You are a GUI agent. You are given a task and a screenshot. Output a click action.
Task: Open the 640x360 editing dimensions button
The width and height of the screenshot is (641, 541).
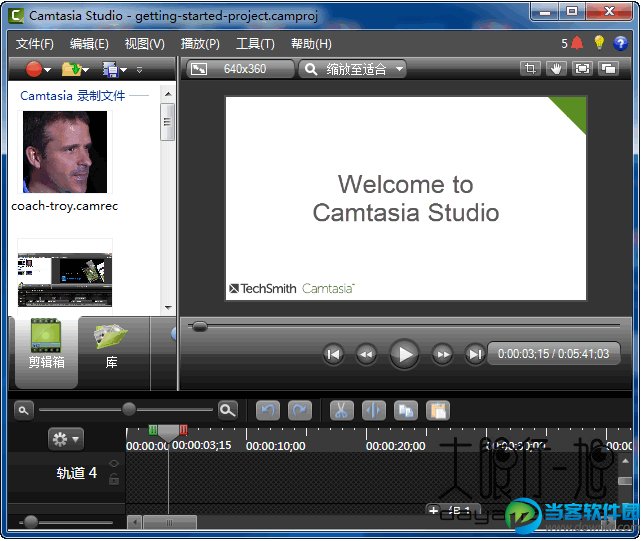[x=240, y=69]
